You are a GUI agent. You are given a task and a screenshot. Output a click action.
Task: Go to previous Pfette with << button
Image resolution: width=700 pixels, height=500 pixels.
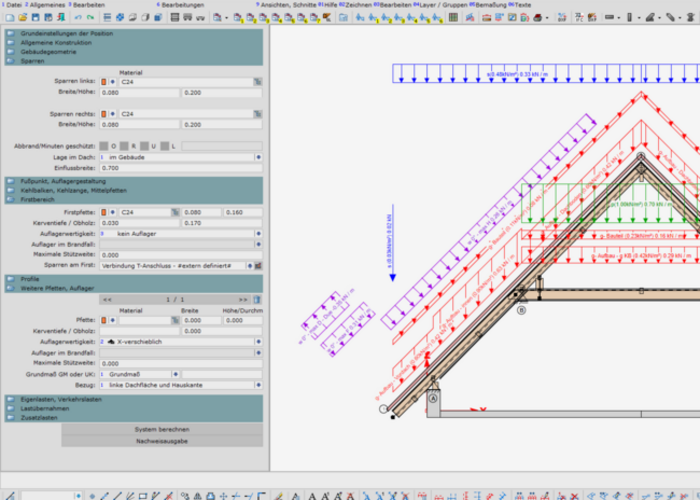(108, 300)
